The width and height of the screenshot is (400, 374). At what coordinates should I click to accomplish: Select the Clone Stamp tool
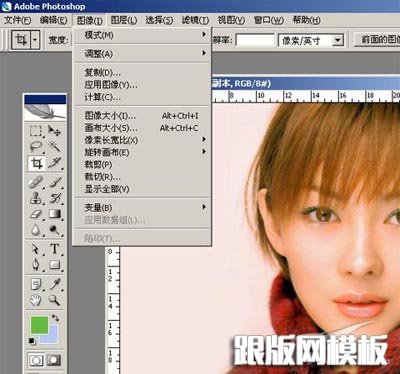36,198
